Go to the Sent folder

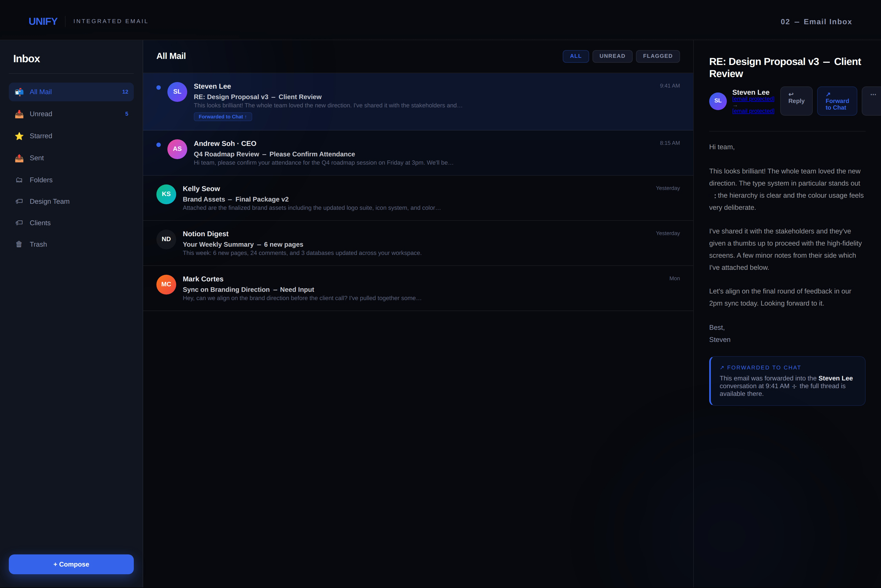click(x=71, y=158)
